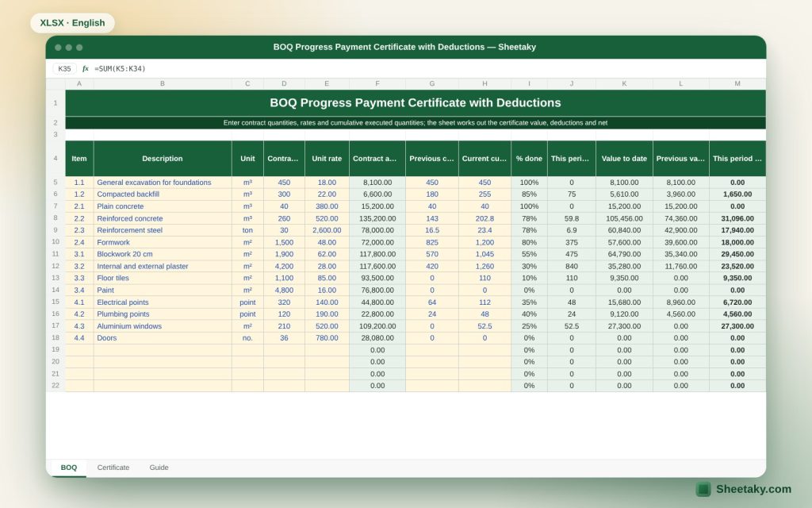Select row 22 header

click(x=56, y=386)
